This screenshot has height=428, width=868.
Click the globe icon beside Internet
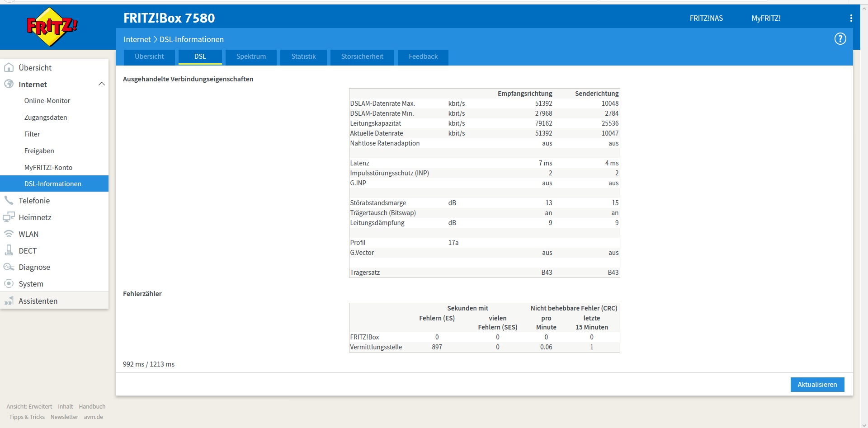9,84
